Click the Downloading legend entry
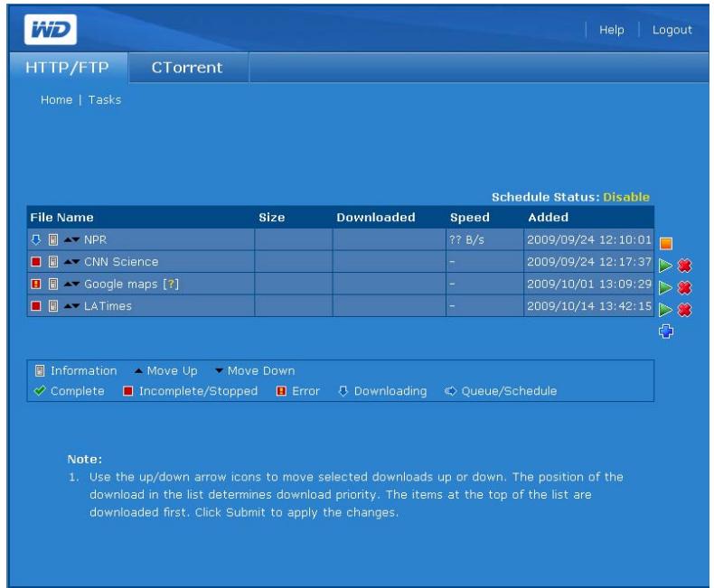Viewport: 714px width, 588px height. click(382, 391)
